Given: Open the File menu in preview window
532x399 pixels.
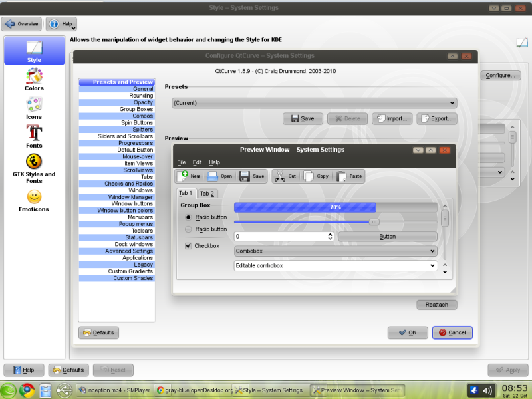Looking at the screenshot, I should [x=181, y=162].
